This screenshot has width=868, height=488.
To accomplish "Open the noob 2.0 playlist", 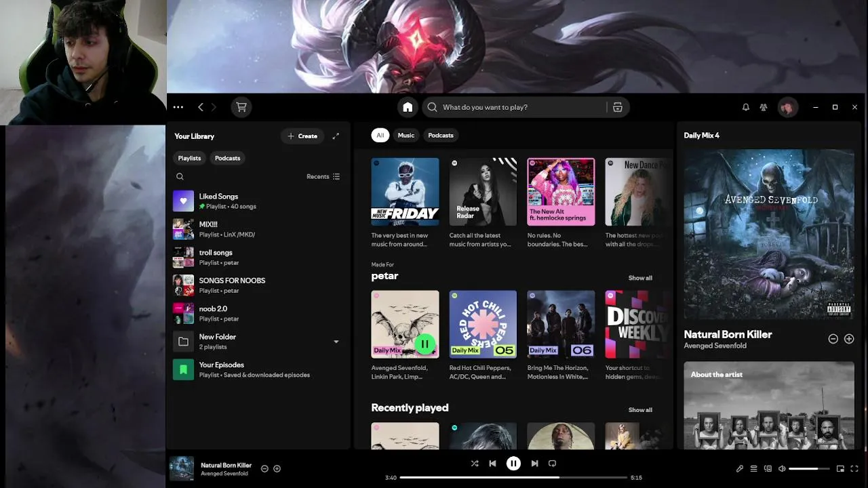I will click(x=258, y=314).
